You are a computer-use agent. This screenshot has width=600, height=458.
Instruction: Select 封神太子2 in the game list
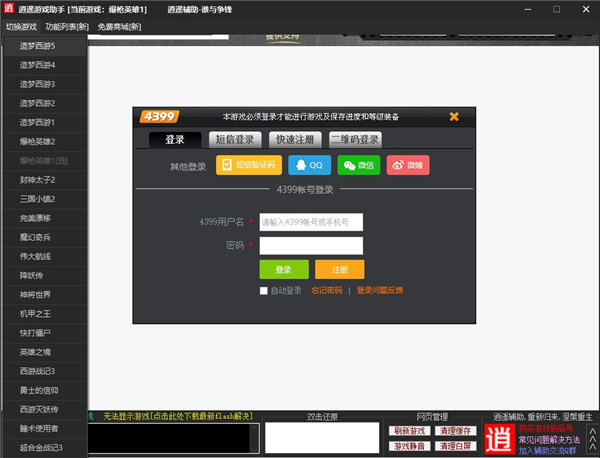coord(45,180)
